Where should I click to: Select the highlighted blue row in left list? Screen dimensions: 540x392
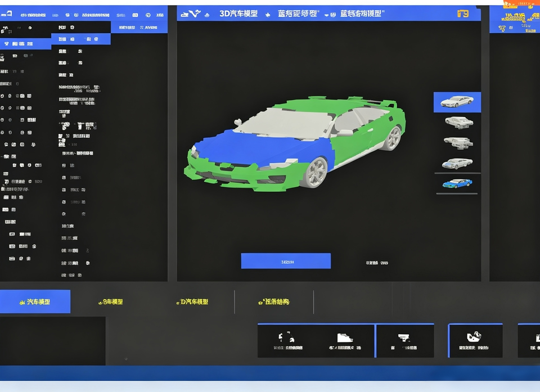tap(25, 44)
